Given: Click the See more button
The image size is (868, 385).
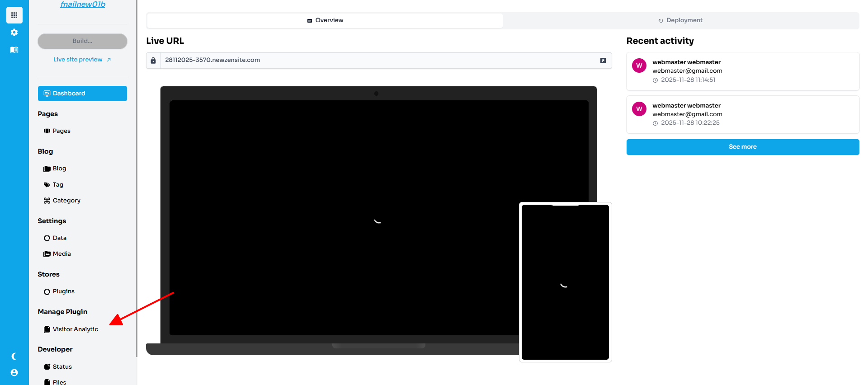Looking at the screenshot, I should [742, 147].
